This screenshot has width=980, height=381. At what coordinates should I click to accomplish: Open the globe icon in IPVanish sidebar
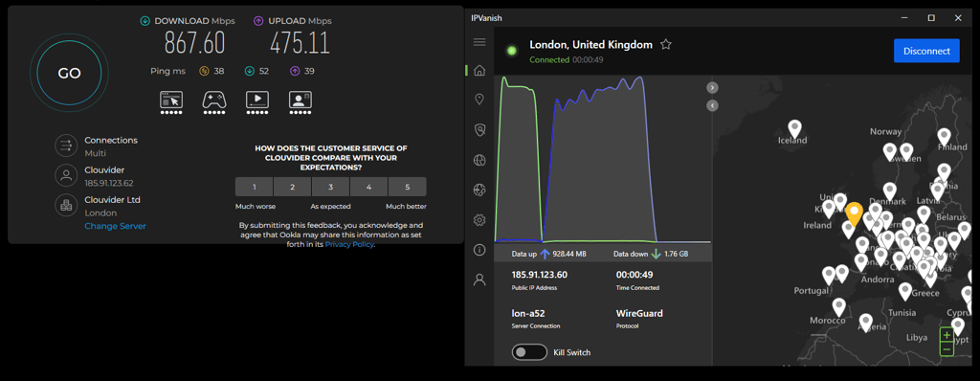tap(479, 160)
